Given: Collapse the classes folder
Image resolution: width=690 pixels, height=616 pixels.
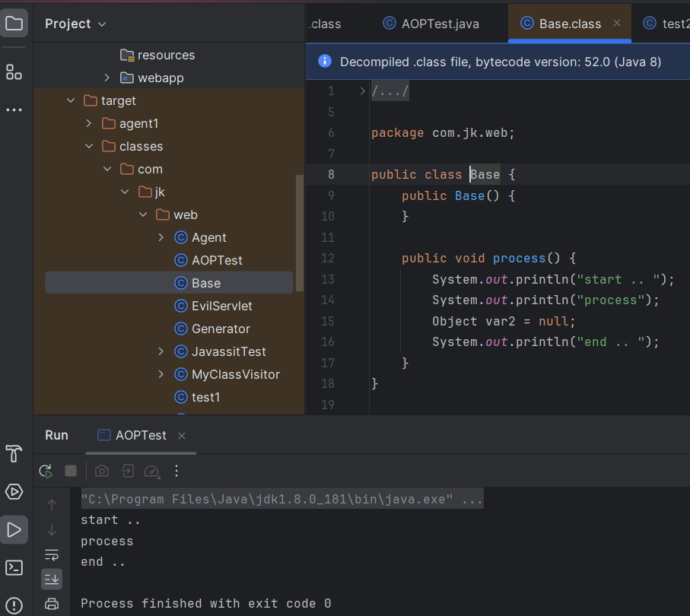Looking at the screenshot, I should pyautogui.click(x=89, y=146).
